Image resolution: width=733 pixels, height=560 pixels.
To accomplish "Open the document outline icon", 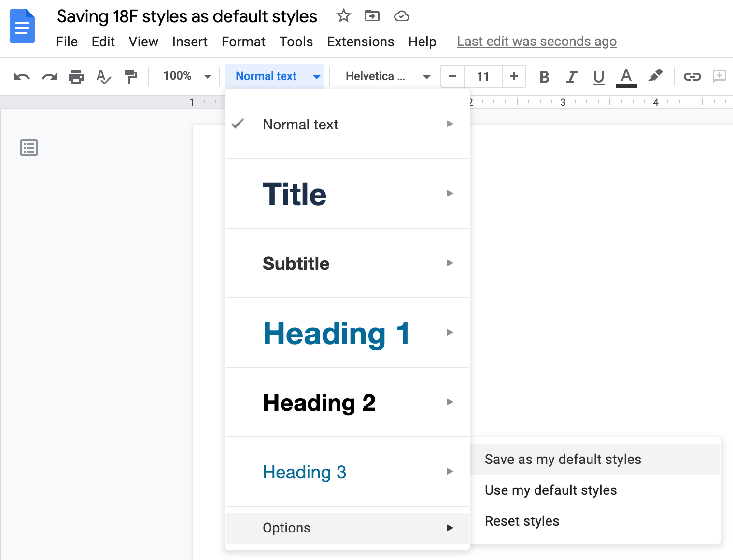I will click(28, 148).
